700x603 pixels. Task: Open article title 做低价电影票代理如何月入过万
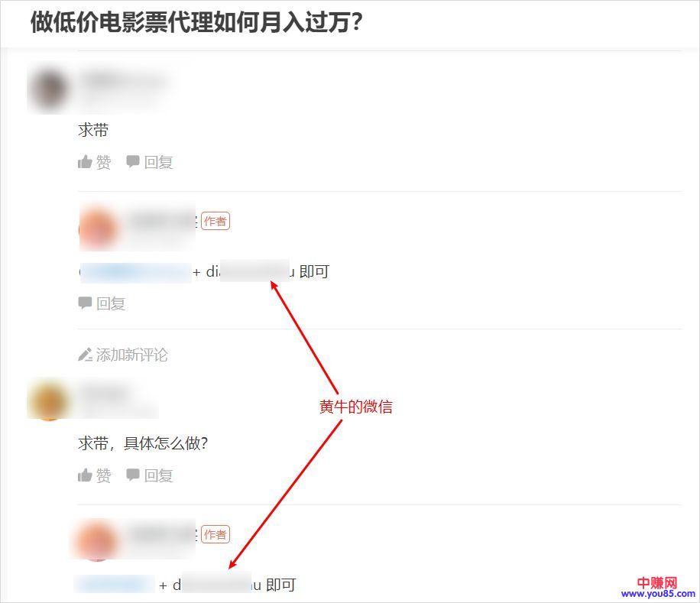(x=196, y=22)
